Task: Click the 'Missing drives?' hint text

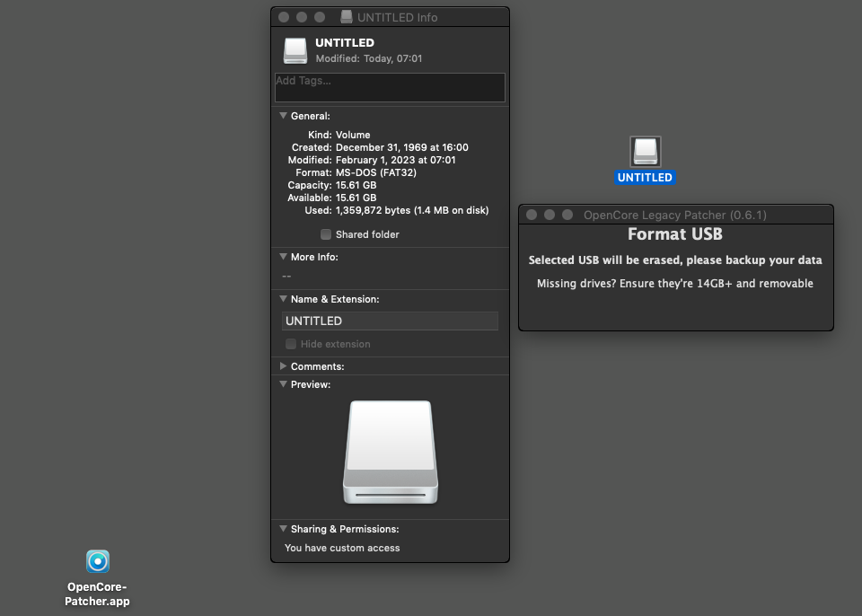Action: (675, 284)
